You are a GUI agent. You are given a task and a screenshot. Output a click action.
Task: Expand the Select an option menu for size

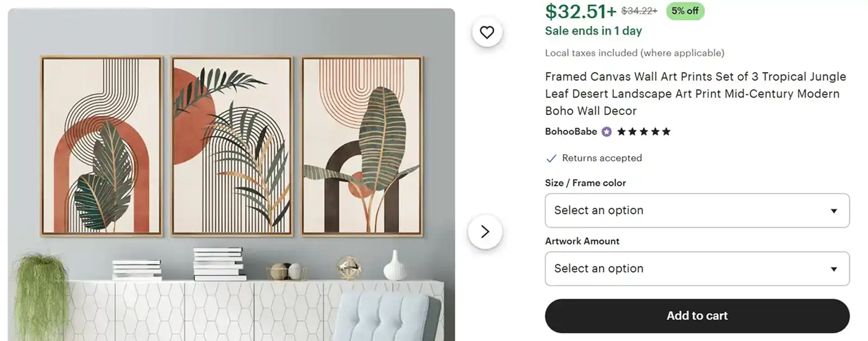(697, 211)
